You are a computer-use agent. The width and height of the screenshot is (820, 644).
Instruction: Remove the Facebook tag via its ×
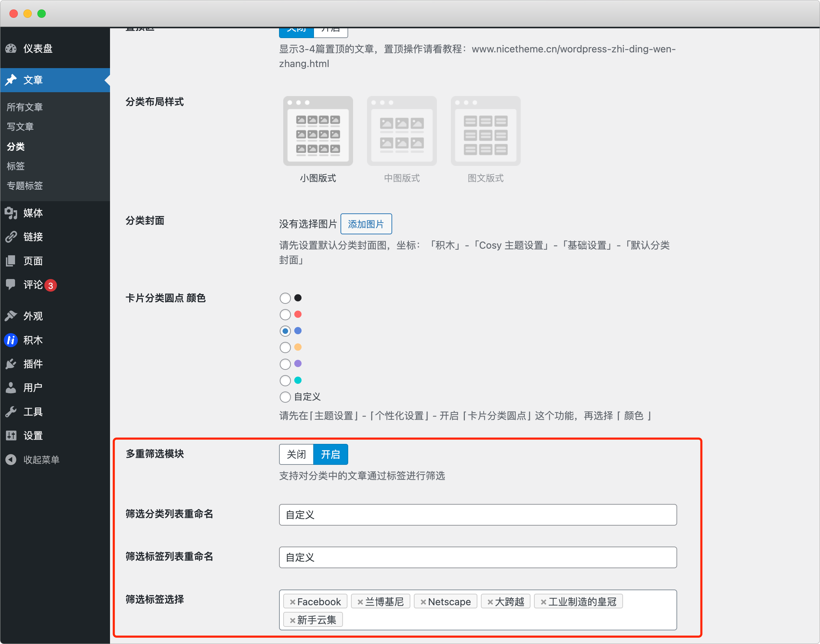tap(292, 602)
